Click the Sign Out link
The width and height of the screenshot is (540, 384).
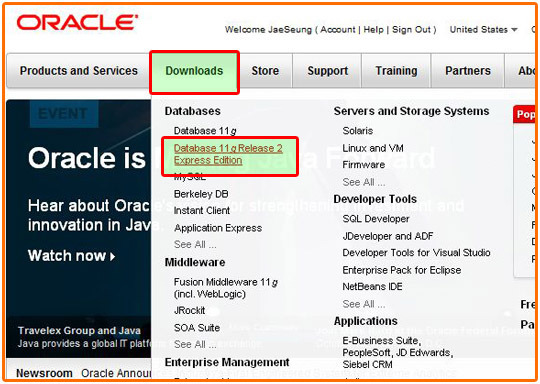(x=412, y=30)
